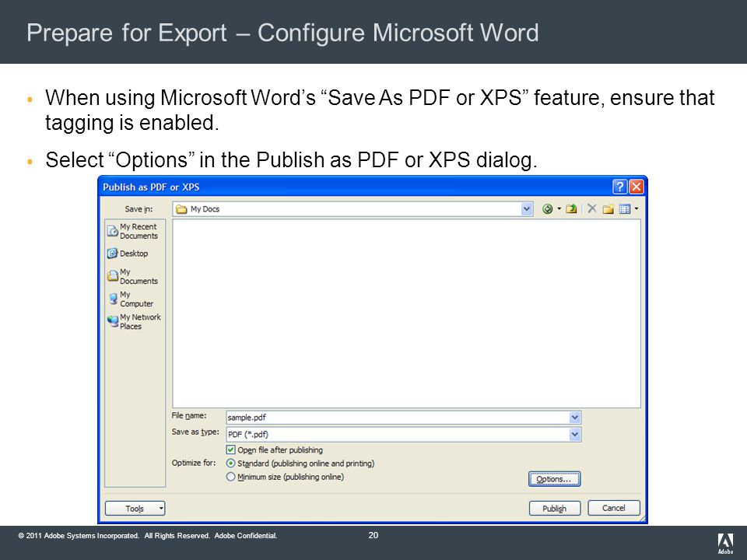Click the slide page number 20
Viewport: 747px width, 560px height.
pyautogui.click(x=373, y=535)
